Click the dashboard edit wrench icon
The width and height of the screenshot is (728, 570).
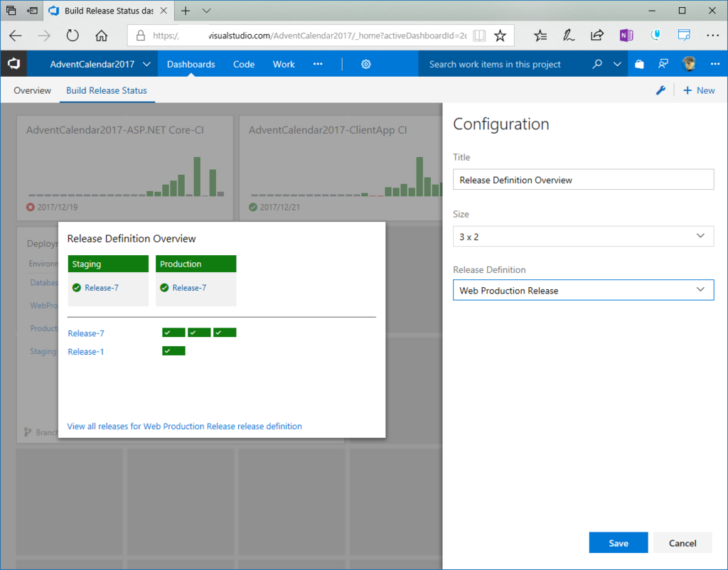tap(660, 90)
